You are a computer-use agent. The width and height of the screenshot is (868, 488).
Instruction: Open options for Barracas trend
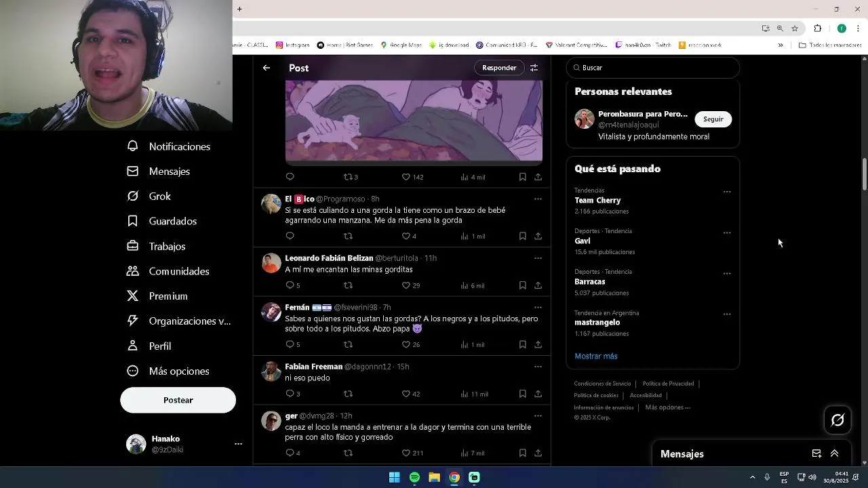[727, 273]
